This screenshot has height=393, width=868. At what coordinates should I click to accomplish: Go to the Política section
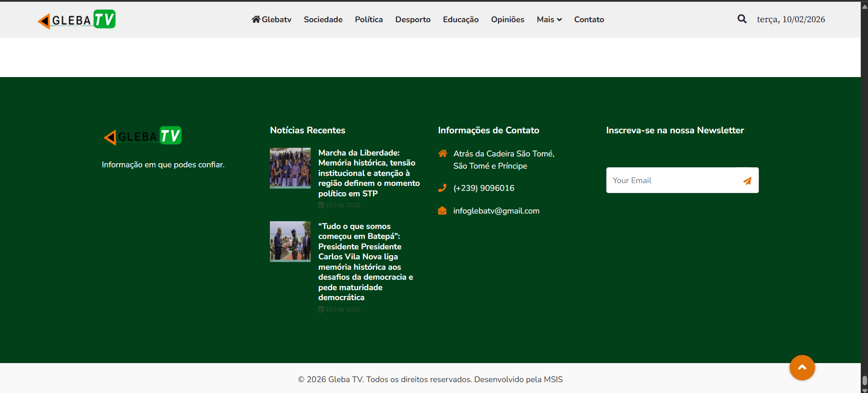click(369, 19)
